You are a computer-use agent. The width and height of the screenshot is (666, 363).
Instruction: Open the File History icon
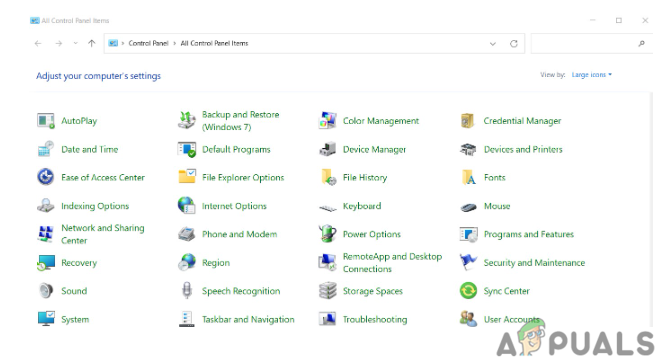(328, 177)
